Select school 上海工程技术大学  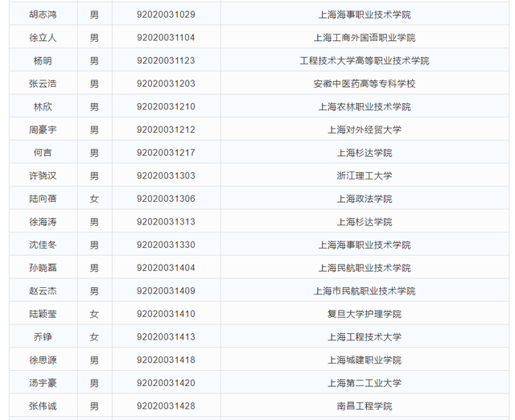pos(365,337)
